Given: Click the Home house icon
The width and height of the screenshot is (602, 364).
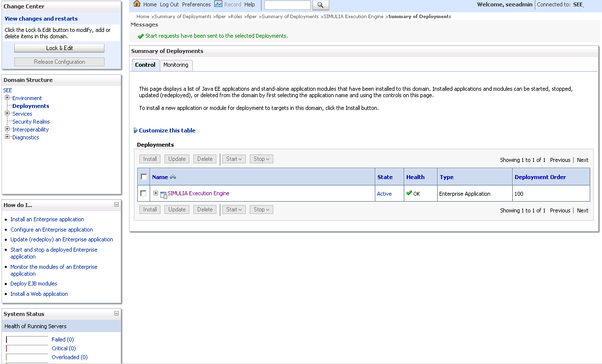Looking at the screenshot, I should [137, 4].
